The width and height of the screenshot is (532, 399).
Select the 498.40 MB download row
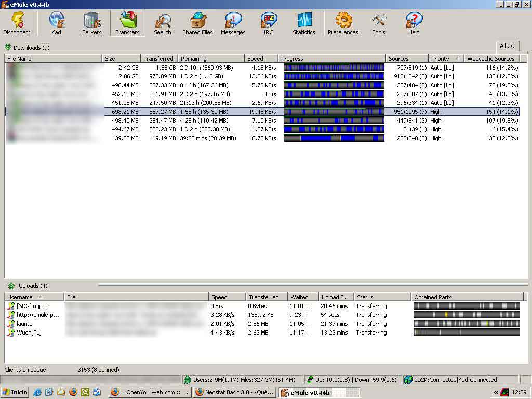pyautogui.click(x=262, y=121)
